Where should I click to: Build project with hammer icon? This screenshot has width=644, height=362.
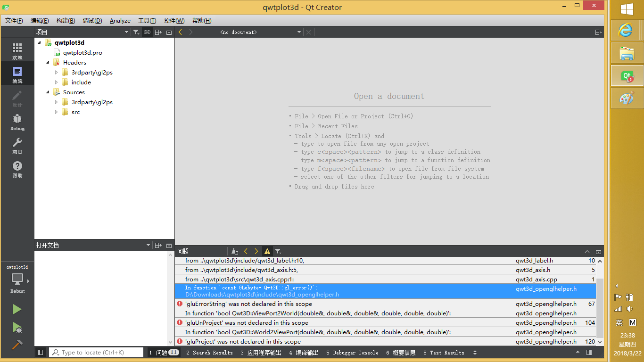tap(17, 345)
